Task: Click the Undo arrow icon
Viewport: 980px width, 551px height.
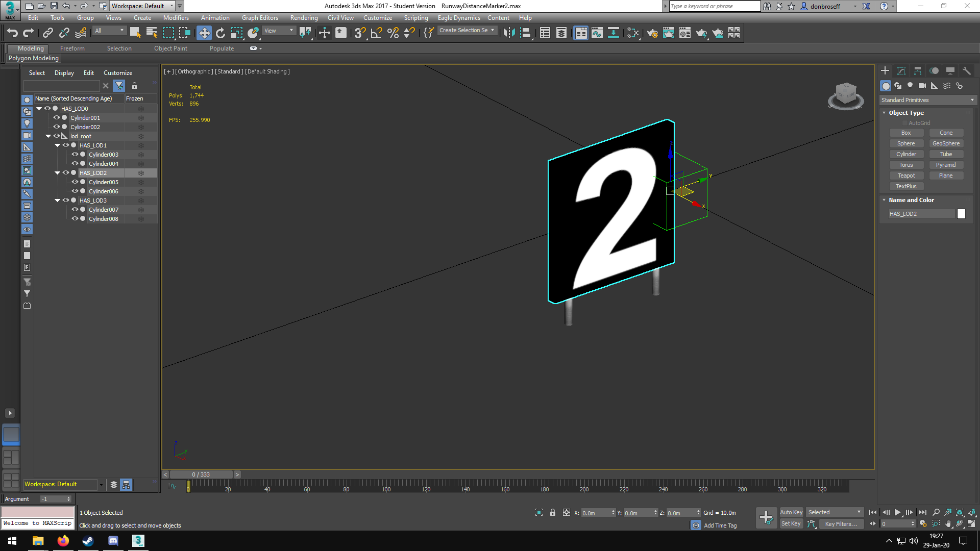Action: click(12, 33)
